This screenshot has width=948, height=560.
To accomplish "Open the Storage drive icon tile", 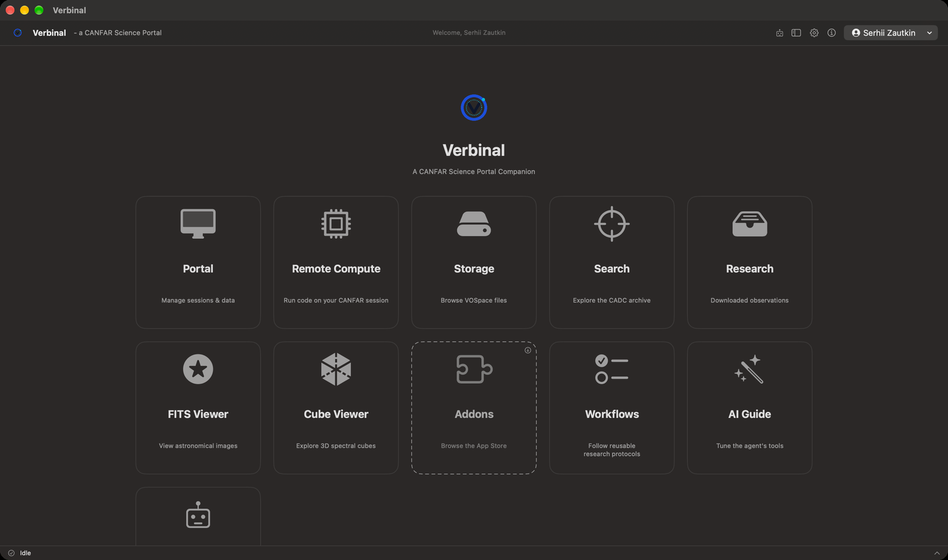I will pos(474,262).
